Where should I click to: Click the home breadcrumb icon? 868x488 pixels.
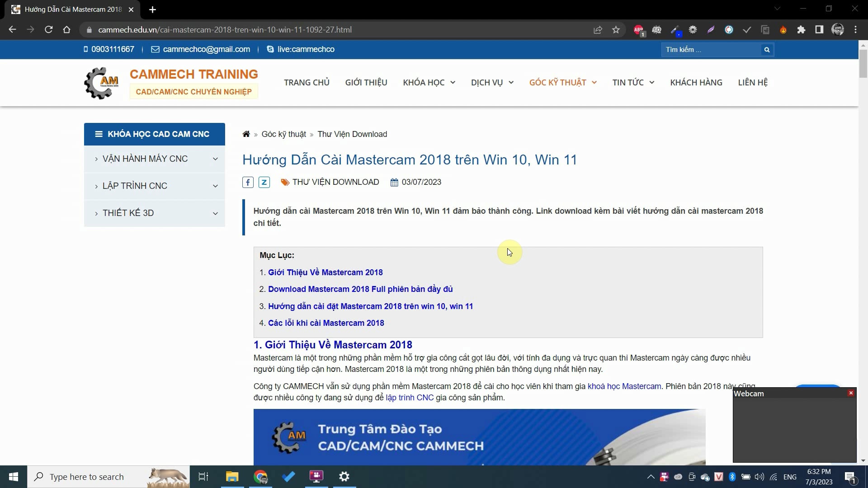[x=246, y=134]
